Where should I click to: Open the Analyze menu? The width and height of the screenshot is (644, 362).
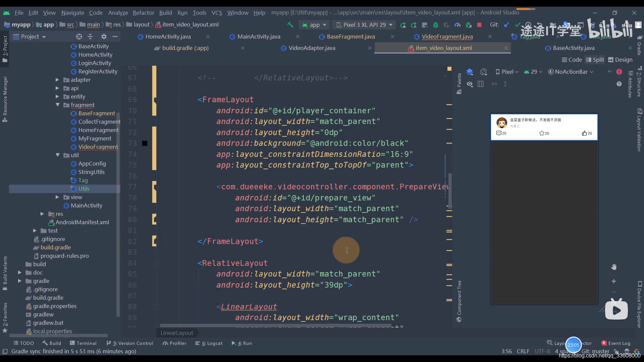[118, 13]
